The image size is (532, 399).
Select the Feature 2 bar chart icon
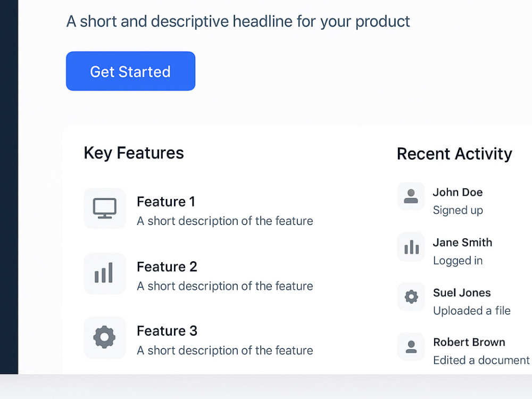click(x=105, y=273)
